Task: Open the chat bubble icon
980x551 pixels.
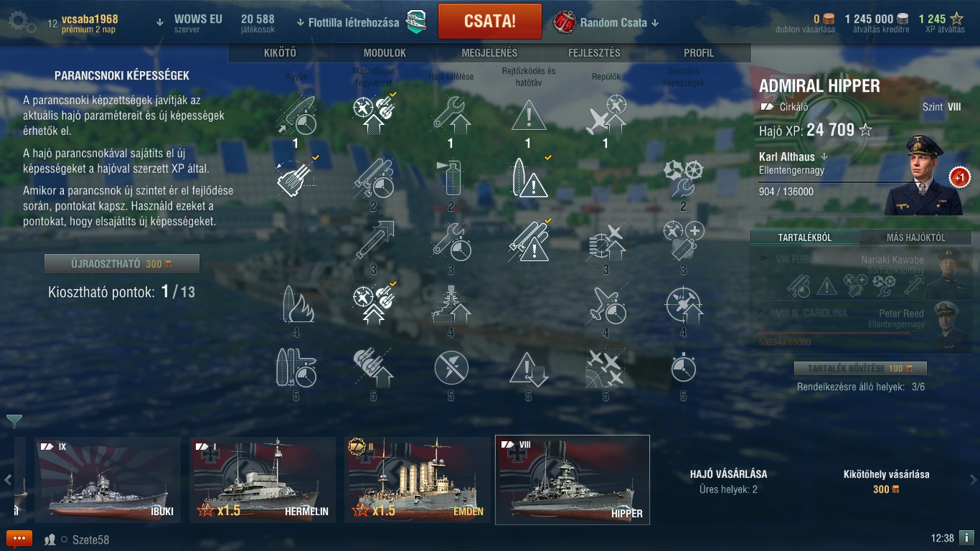Action: pyautogui.click(x=19, y=539)
